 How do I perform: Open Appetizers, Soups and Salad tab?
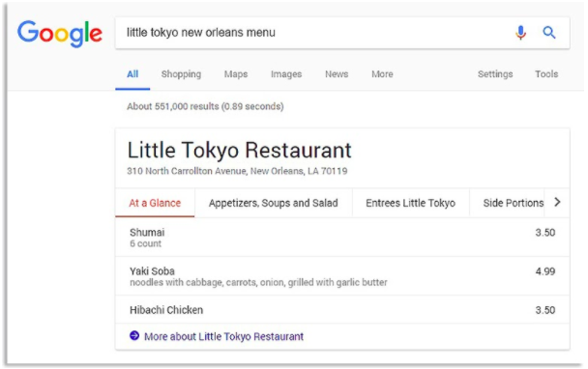click(274, 203)
